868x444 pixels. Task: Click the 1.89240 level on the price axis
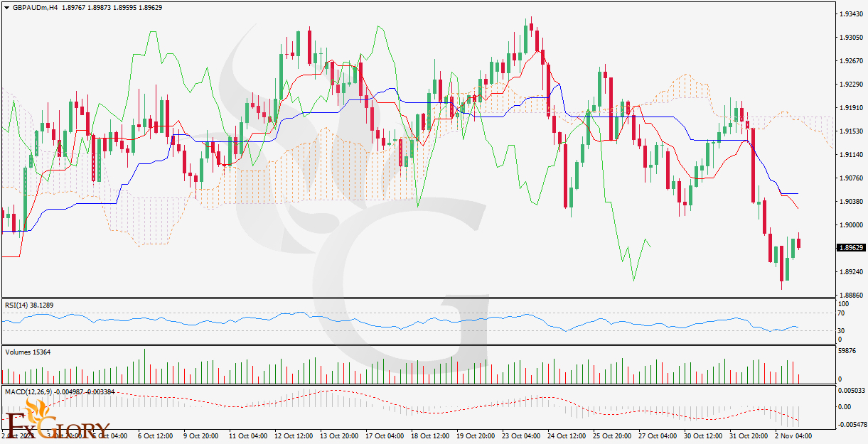pyautogui.click(x=851, y=271)
